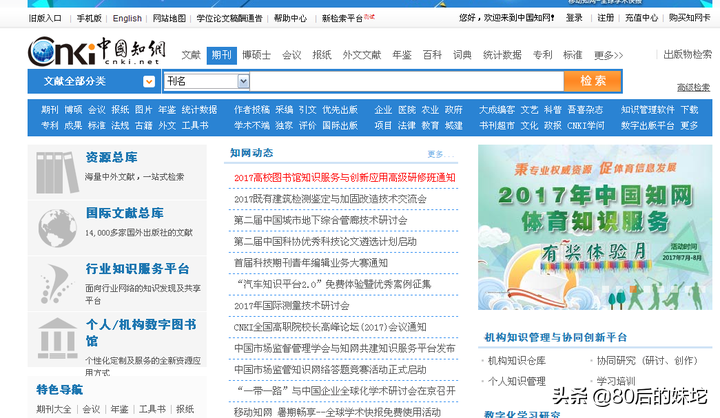This screenshot has height=418, width=720.
Task: Open 第二届中国城市地下综合管廊技术研讨会 news
Action: 321,220
